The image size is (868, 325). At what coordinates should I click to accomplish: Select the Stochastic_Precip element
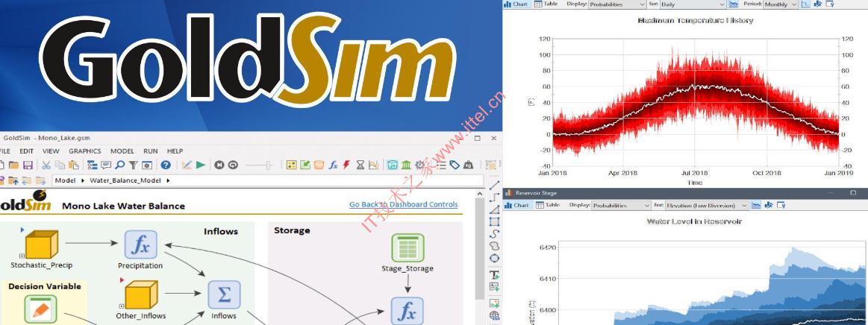point(42,244)
